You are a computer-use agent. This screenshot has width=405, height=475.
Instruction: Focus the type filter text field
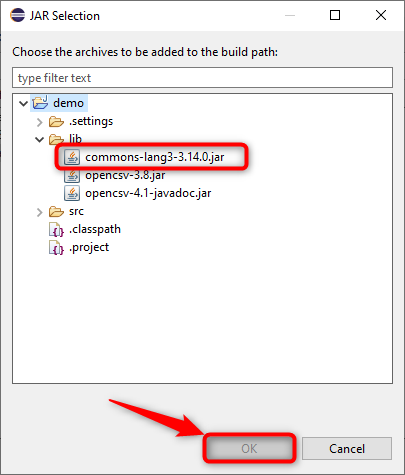pos(202,78)
